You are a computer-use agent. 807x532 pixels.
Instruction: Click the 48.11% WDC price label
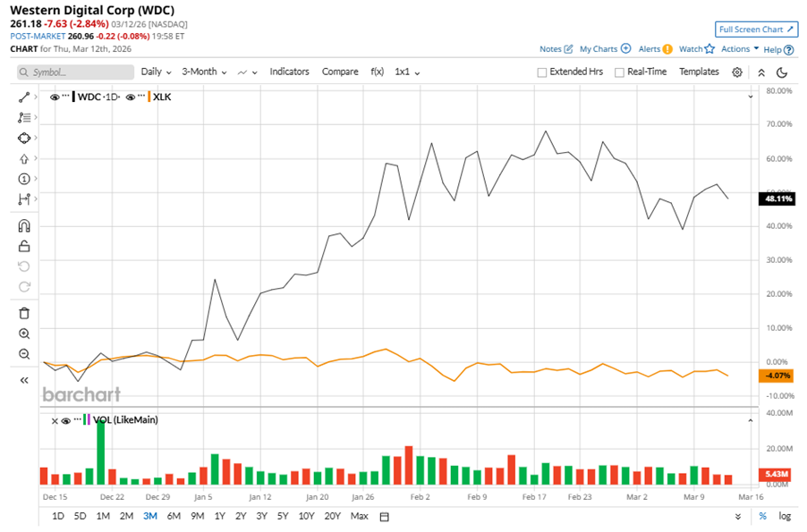click(x=777, y=198)
